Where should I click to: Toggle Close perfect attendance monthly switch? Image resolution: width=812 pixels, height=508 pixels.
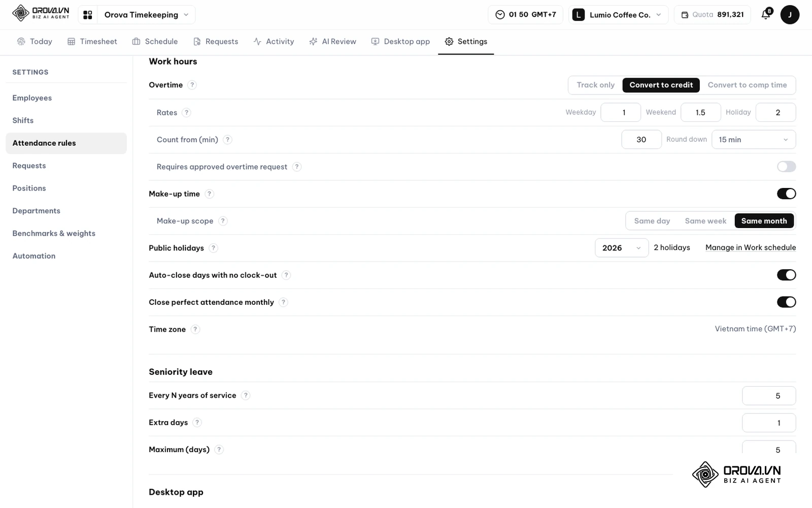coord(786,302)
